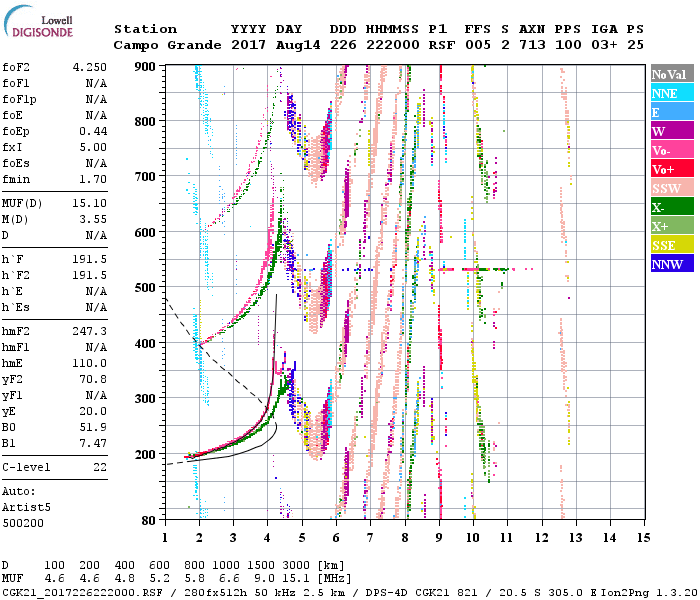Select the Vo- pink legend swatch
The image size is (700, 600).
click(672, 150)
